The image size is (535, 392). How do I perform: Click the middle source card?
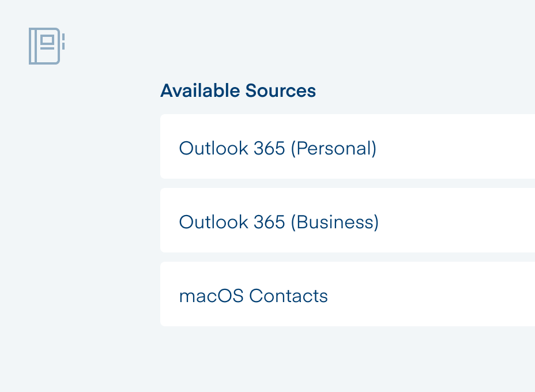[x=346, y=220]
